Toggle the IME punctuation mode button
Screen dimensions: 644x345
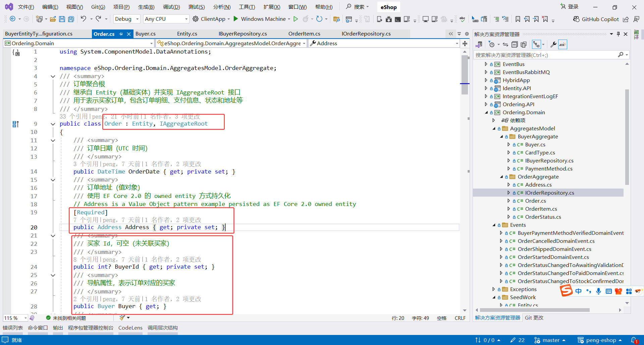(x=589, y=291)
